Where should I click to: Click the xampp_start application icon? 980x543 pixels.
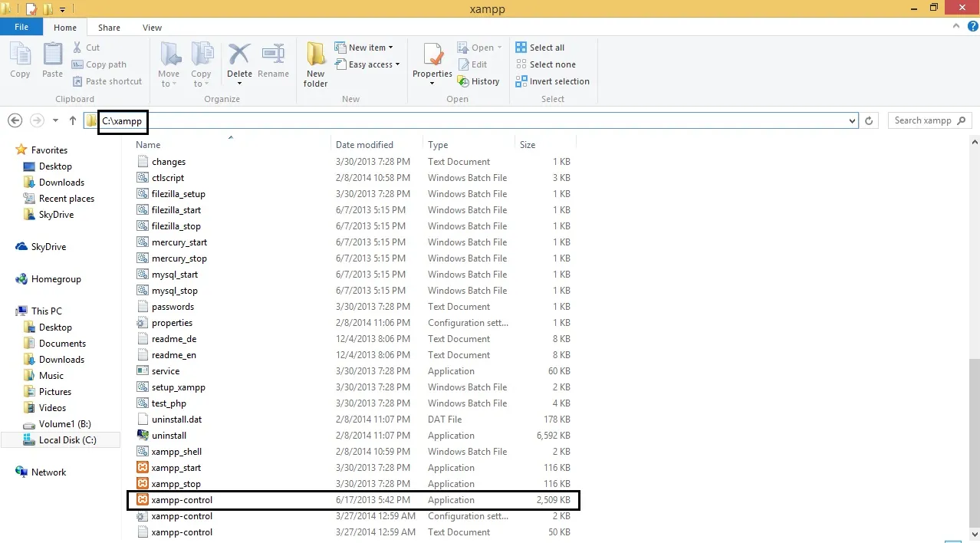pos(142,468)
